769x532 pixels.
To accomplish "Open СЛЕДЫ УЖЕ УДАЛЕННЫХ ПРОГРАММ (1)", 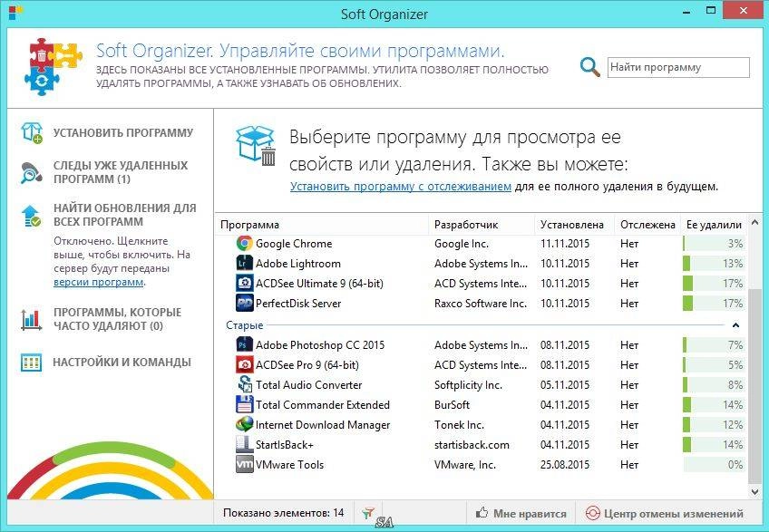I will coord(121,172).
